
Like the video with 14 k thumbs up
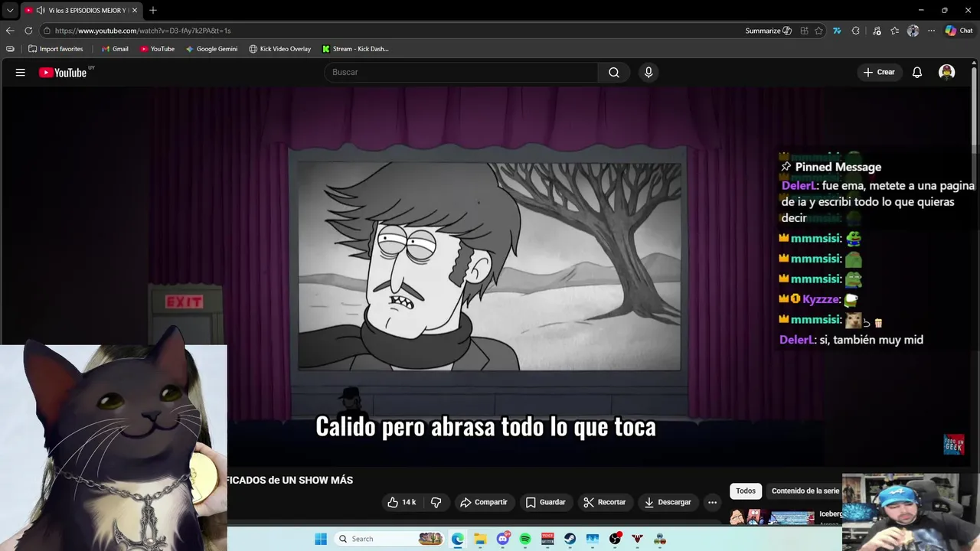pos(401,502)
